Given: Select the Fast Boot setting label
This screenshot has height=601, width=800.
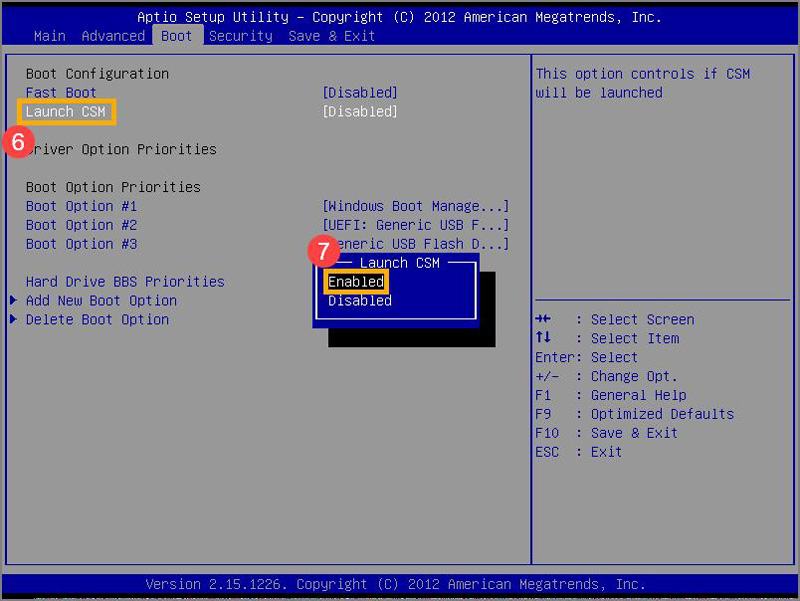Looking at the screenshot, I should (61, 93).
